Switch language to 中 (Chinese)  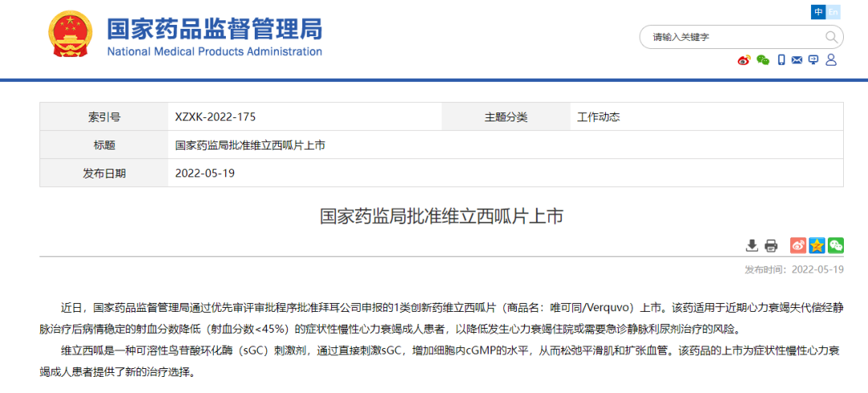[818, 12]
